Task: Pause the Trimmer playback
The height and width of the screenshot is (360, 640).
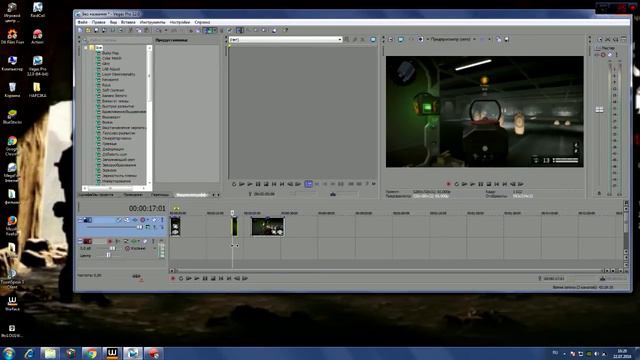Action: coord(258,184)
